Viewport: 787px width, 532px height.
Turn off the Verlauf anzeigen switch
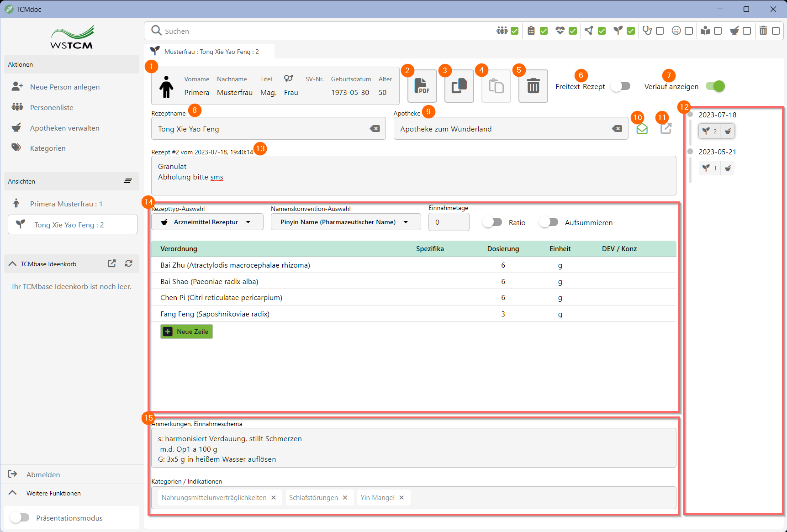pos(715,86)
